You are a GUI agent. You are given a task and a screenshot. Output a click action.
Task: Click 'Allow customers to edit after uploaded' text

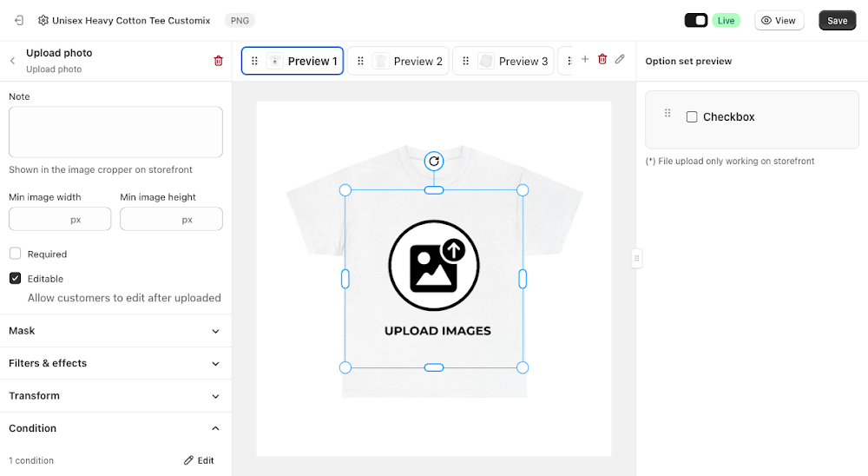coord(124,298)
